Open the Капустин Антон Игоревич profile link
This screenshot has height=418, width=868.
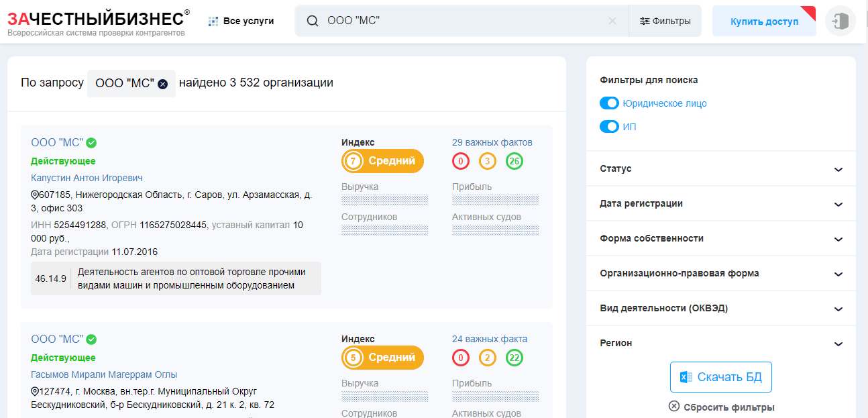coord(87,177)
